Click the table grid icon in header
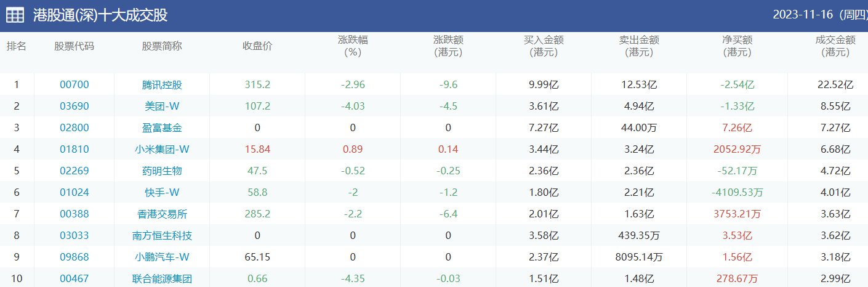868x287 pixels. (x=15, y=15)
